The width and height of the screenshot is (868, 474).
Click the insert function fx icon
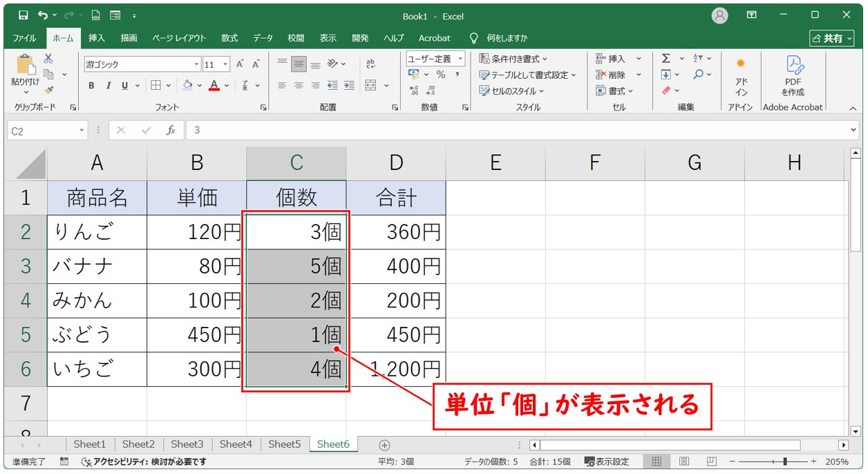[x=171, y=130]
